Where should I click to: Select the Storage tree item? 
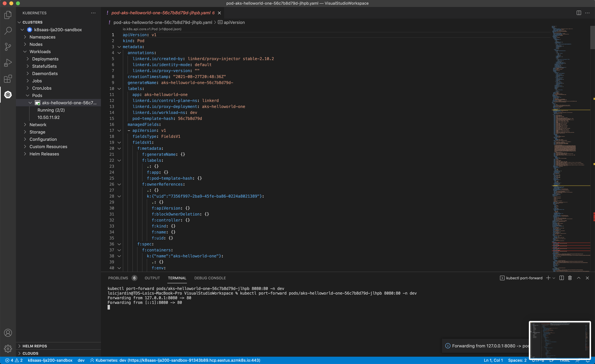(x=58, y=132)
